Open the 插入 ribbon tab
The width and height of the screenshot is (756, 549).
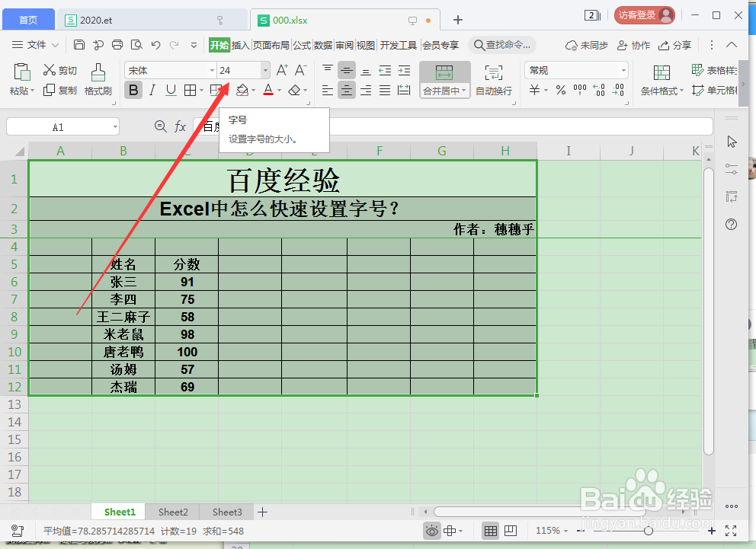pos(240,45)
